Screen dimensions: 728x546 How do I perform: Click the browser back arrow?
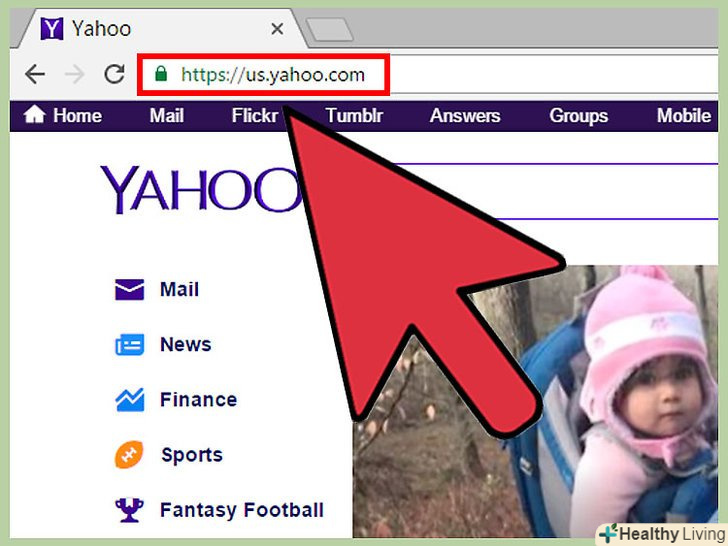[x=35, y=74]
